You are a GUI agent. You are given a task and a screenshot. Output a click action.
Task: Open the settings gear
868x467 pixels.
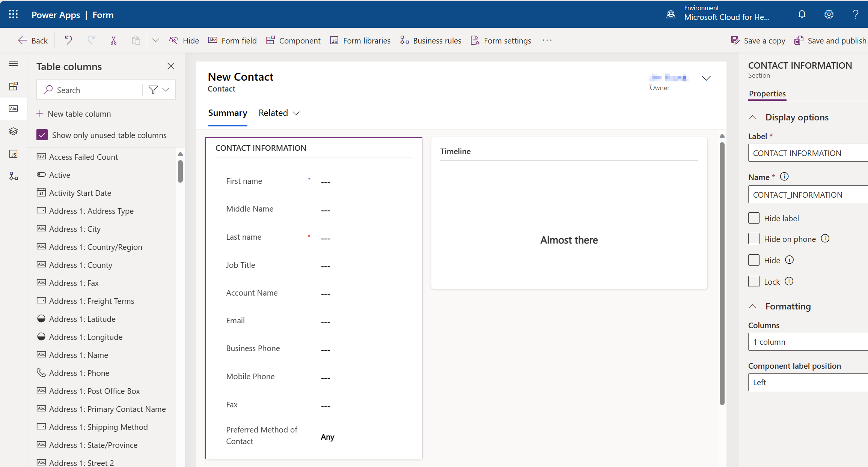coord(829,14)
